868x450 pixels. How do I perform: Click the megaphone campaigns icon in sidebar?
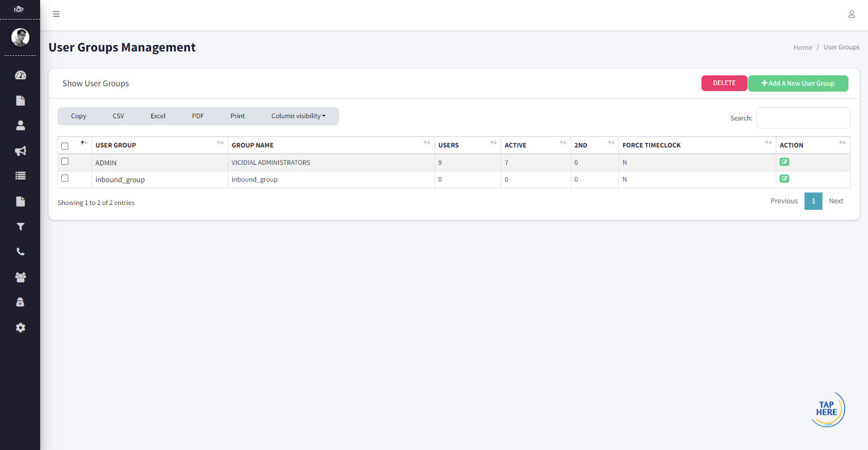coord(21,151)
